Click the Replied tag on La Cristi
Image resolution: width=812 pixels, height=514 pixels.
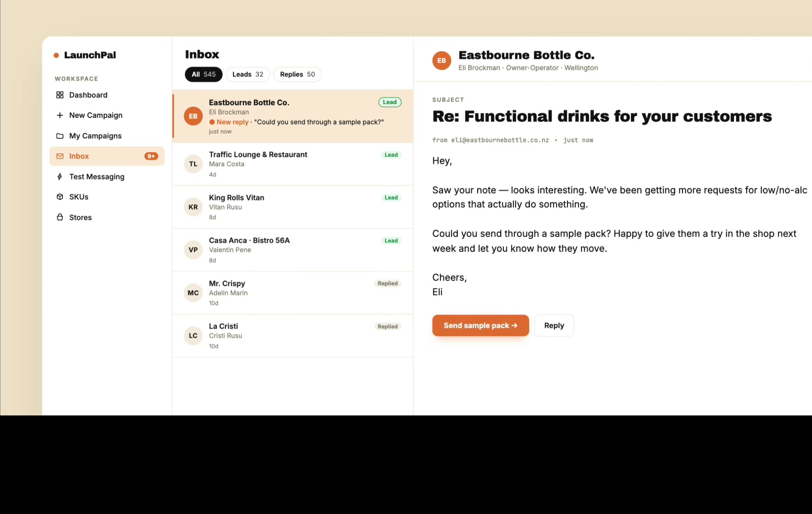pyautogui.click(x=388, y=327)
